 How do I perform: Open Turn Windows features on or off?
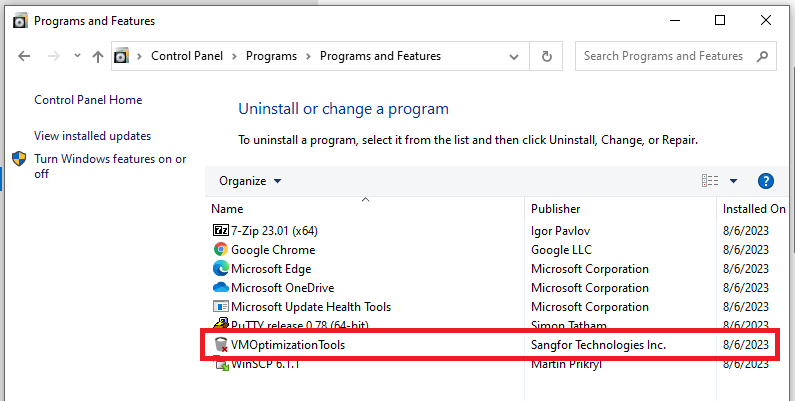click(x=110, y=166)
